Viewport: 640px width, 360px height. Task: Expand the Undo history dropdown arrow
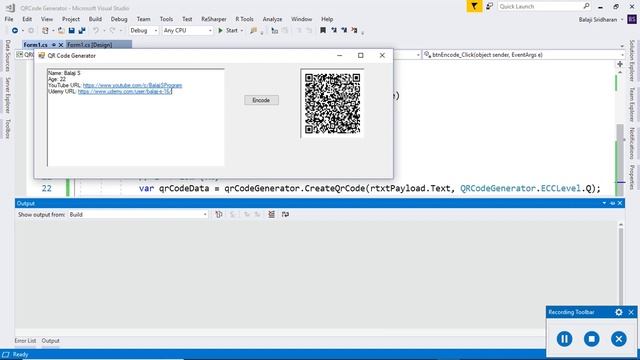(x=104, y=31)
